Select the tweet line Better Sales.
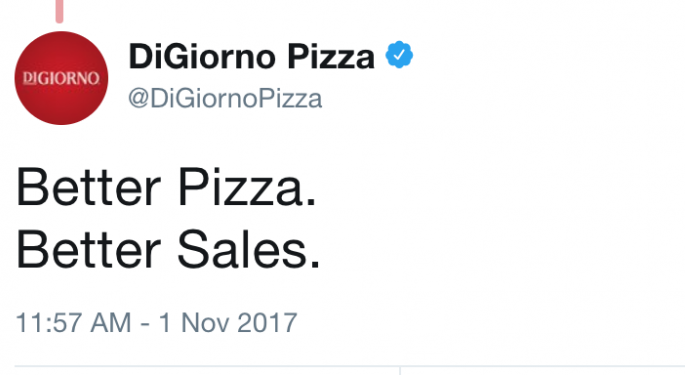The height and width of the screenshot is (375, 685). tap(168, 250)
